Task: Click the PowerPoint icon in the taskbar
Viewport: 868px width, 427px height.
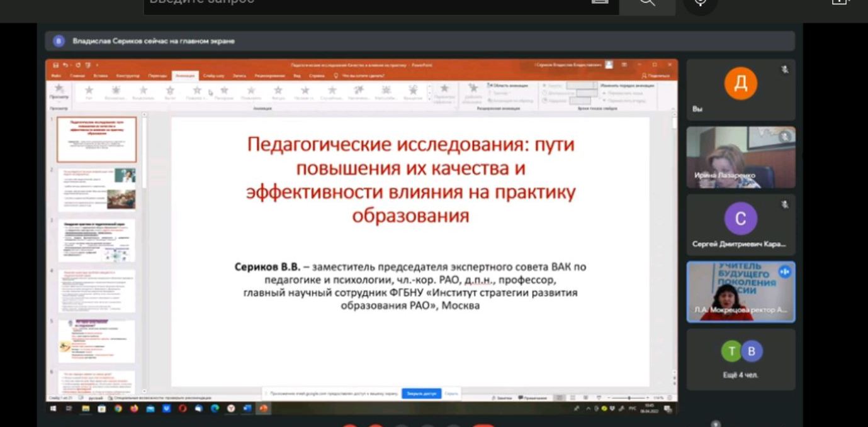Action: pos(263,408)
